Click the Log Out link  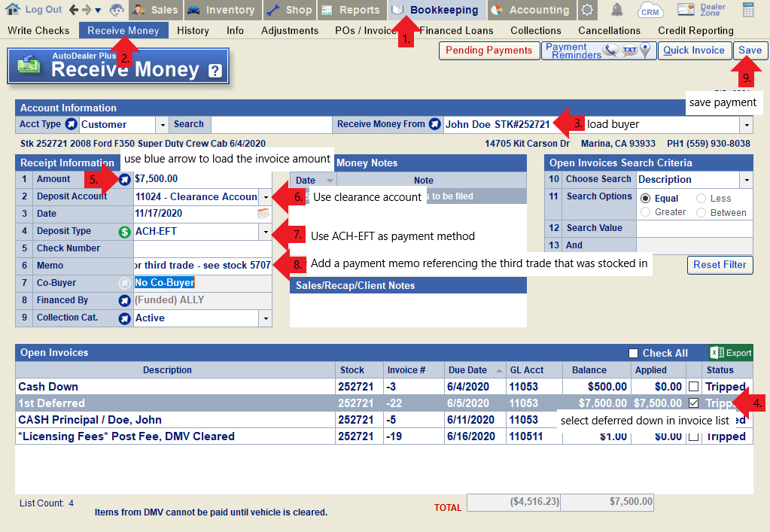click(44, 9)
